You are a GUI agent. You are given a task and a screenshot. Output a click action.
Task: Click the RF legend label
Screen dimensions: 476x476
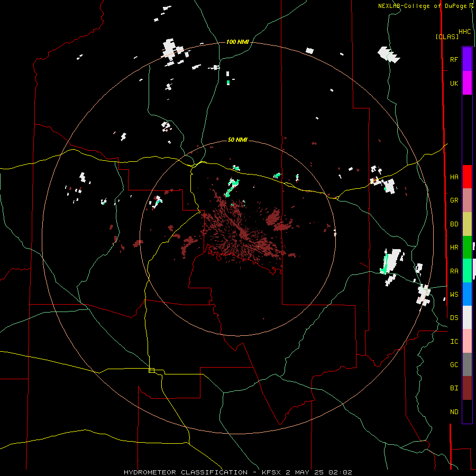(x=454, y=59)
